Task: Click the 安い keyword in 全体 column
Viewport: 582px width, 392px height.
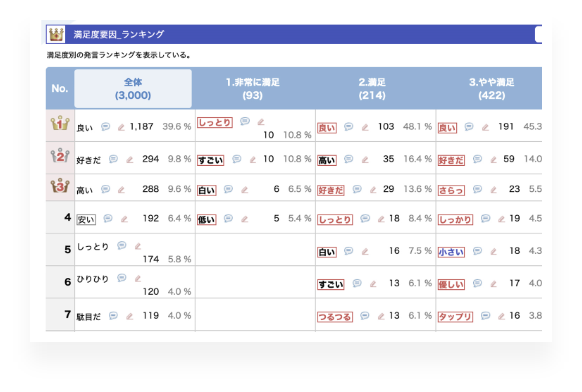Action: (86, 220)
